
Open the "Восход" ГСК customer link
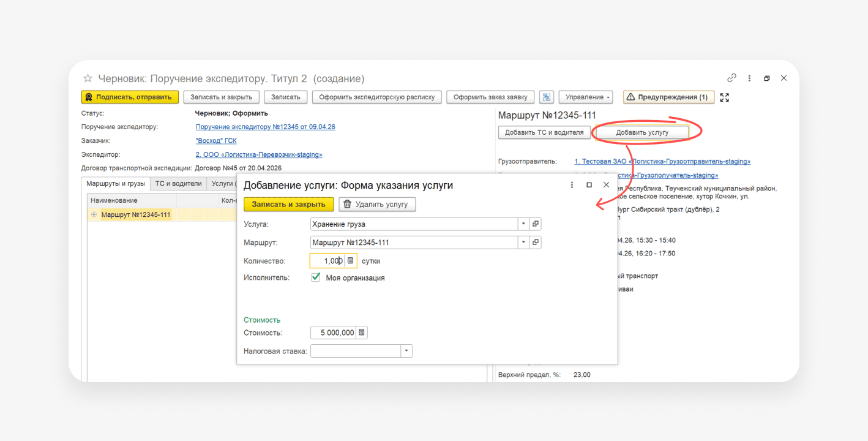click(x=216, y=141)
